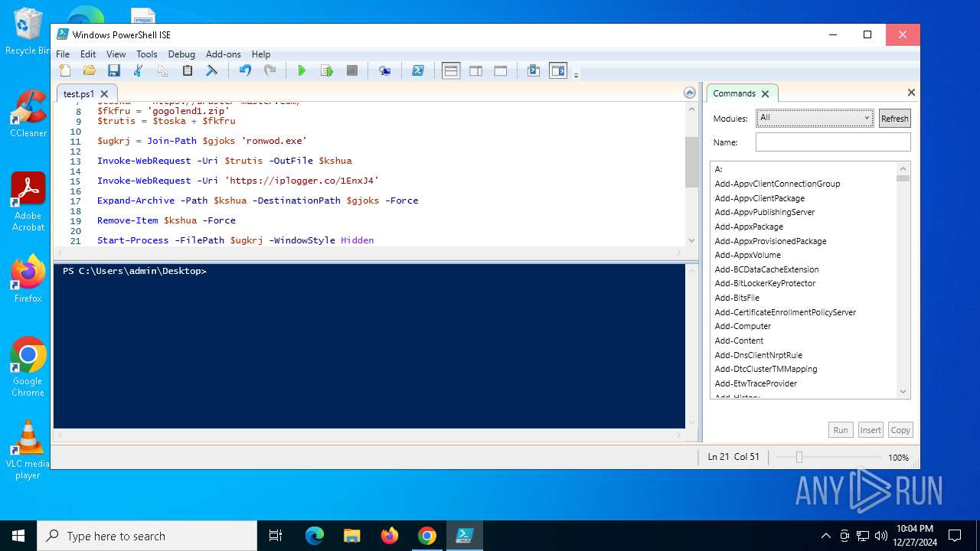
Task: Close the add-on tools pane
Action: (x=911, y=93)
